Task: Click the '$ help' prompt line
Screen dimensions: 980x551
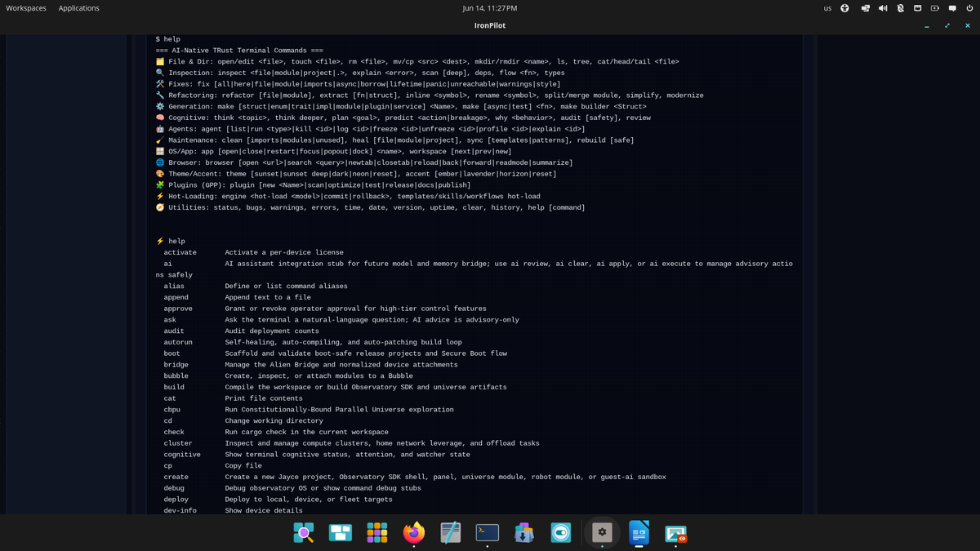Action: tap(168, 39)
